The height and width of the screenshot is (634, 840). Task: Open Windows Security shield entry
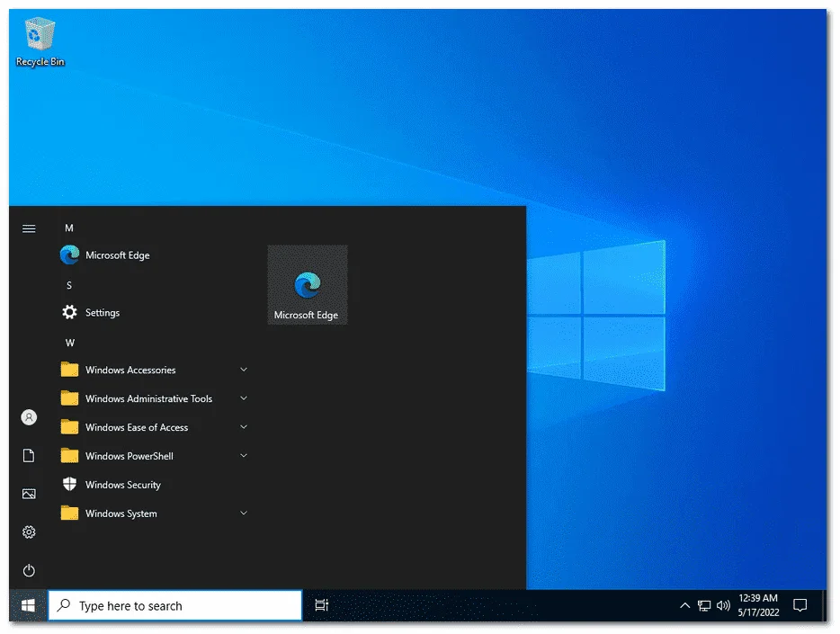coord(156,485)
